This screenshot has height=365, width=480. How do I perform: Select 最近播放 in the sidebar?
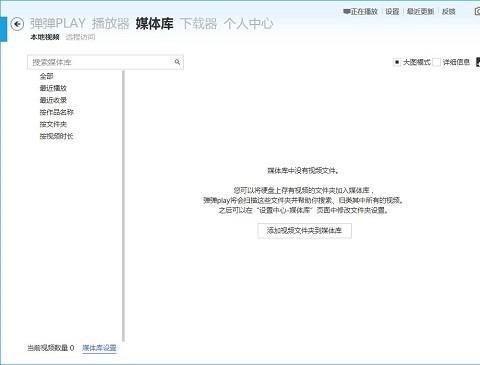53,88
